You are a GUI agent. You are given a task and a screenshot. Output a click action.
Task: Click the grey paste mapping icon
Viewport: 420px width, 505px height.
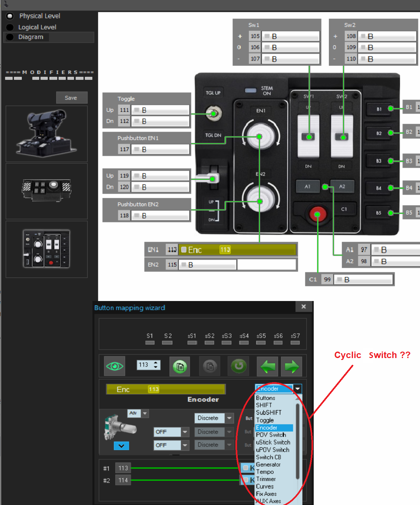pos(210,366)
